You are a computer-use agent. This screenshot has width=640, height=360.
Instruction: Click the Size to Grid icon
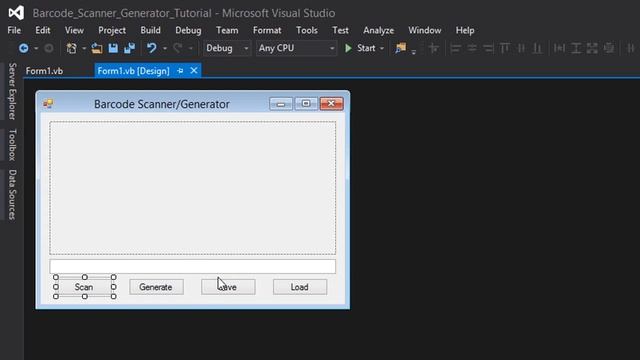(x=609, y=49)
